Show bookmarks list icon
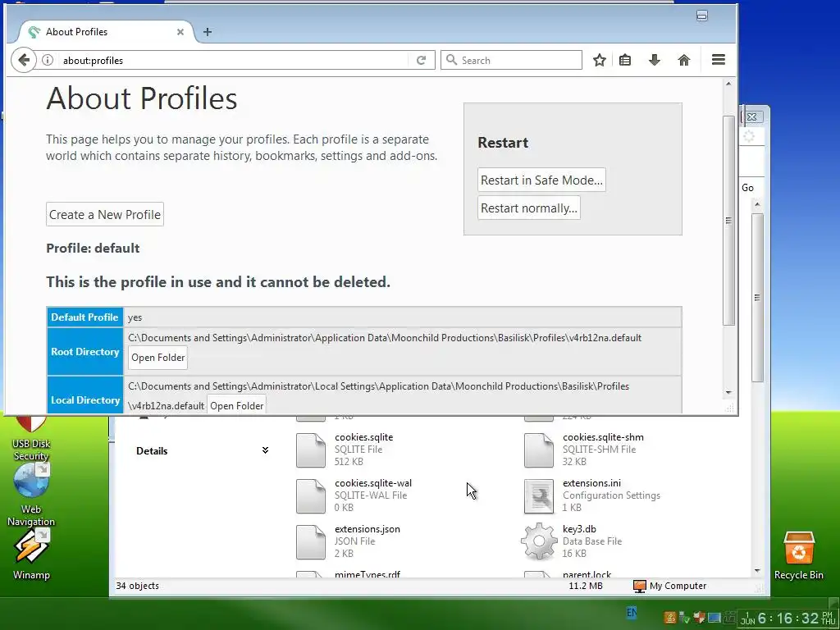Viewport: 840px width, 630px height. (x=624, y=60)
